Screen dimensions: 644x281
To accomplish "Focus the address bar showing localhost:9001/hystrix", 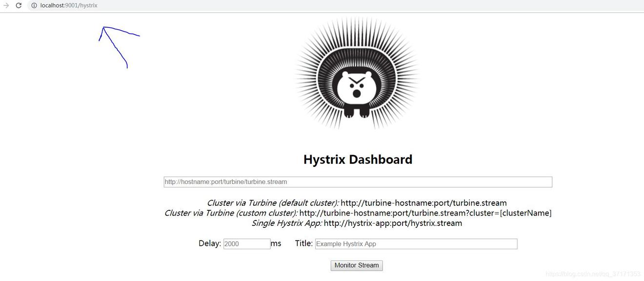I will click(x=69, y=5).
